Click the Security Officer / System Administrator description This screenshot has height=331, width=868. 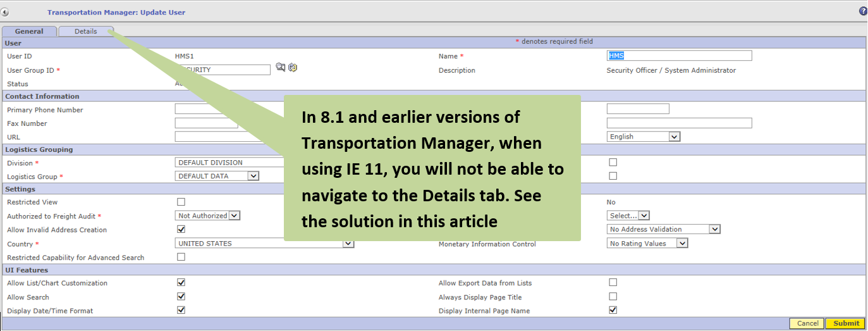(x=671, y=70)
